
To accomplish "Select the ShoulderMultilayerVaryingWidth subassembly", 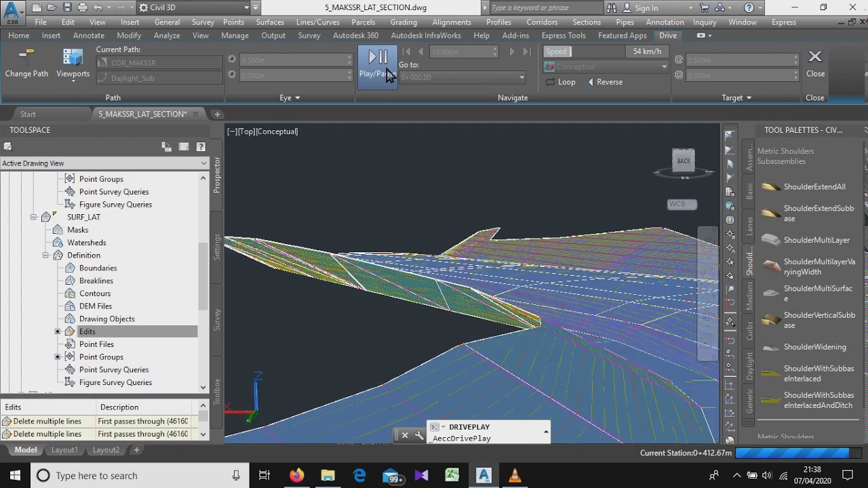I will [x=808, y=266].
